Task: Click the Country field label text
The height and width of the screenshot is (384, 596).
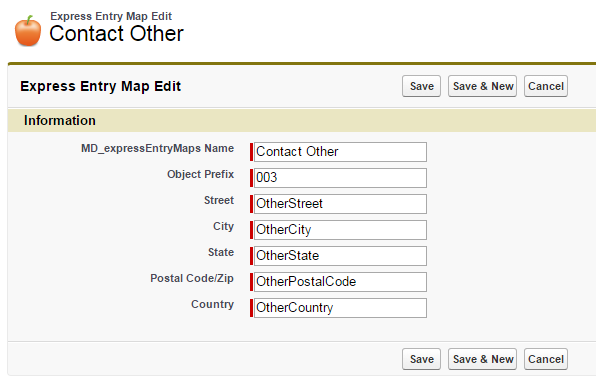Action: pyautogui.click(x=212, y=304)
